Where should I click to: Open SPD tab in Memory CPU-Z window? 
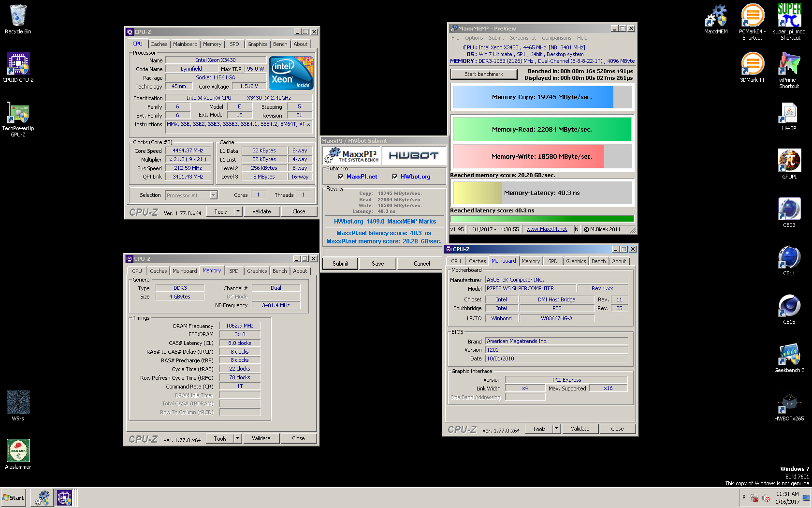[x=234, y=271]
